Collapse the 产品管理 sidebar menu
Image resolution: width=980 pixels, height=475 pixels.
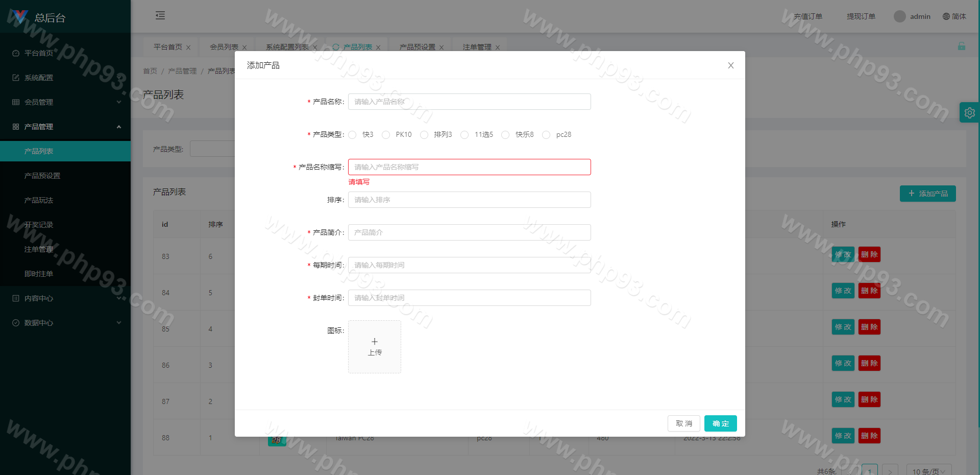pos(65,127)
